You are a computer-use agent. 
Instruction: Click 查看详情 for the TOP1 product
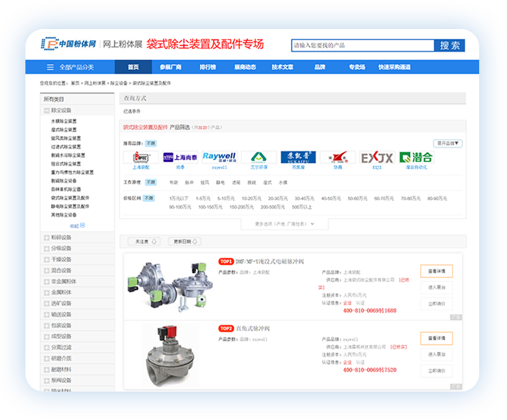[x=436, y=271]
